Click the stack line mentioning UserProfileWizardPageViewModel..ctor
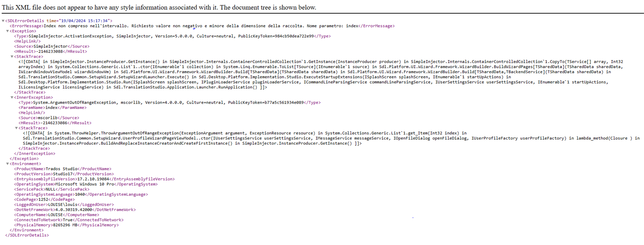The height and width of the screenshot is (245, 644). click(x=331, y=138)
